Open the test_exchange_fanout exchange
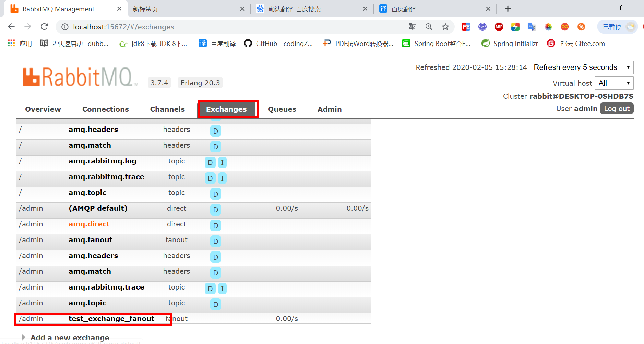Viewport: 644px width, 344px height. click(x=111, y=319)
